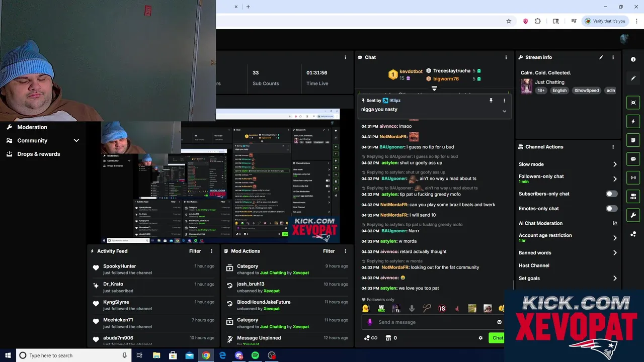Expand Followers-only chat settings
This screenshot has height=362, width=644.
click(614, 178)
